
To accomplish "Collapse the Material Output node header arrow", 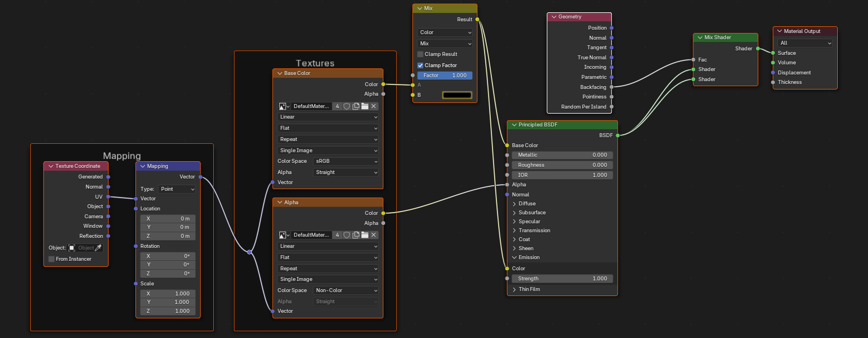I will click(779, 31).
